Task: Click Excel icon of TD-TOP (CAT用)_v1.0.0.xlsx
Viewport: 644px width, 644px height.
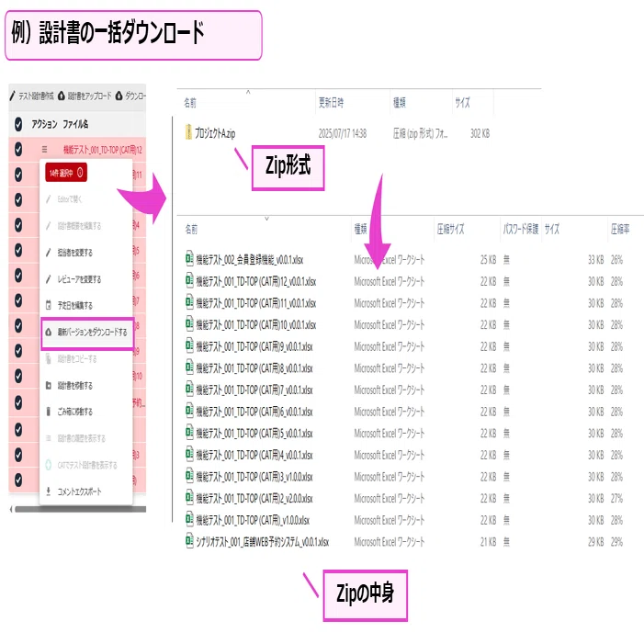Action: (189, 519)
